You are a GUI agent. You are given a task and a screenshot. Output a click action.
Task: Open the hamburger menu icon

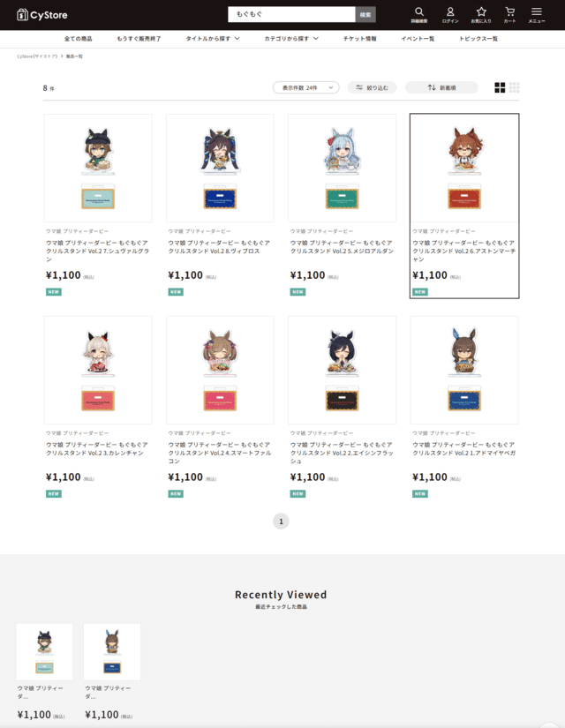(537, 15)
